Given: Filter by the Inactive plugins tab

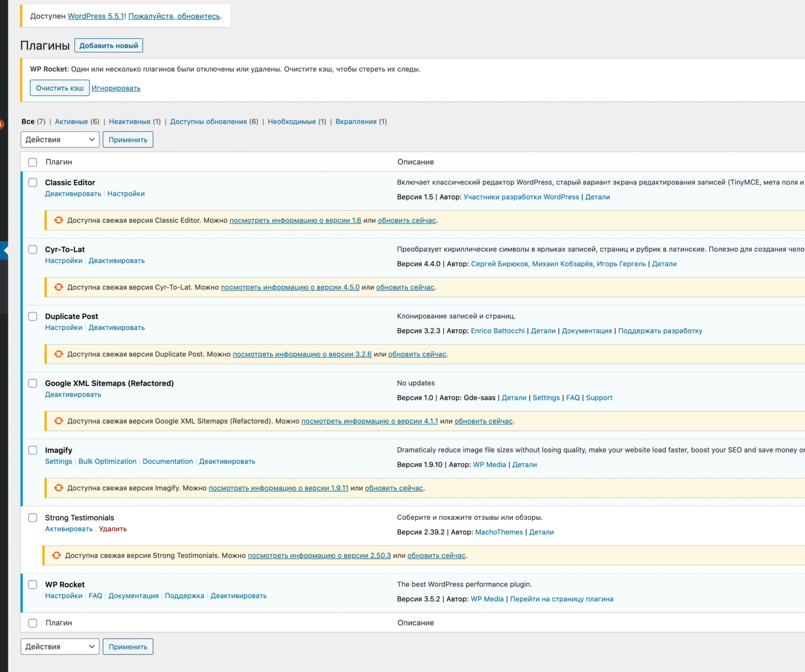Looking at the screenshot, I should pyautogui.click(x=129, y=122).
